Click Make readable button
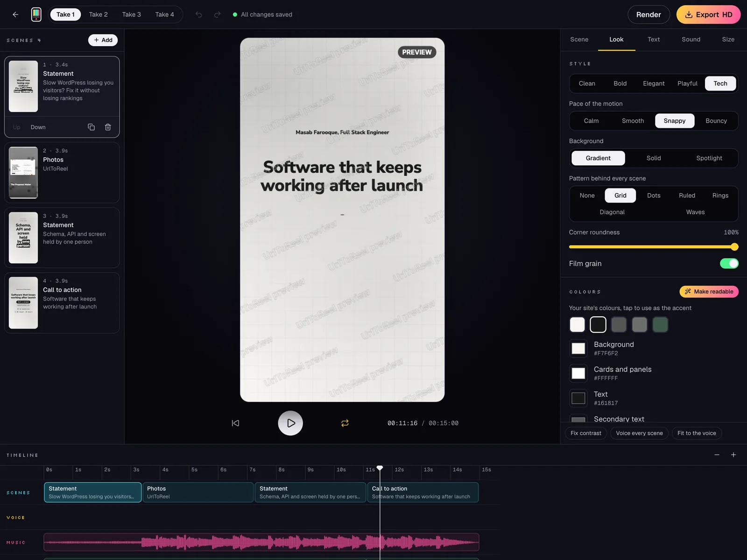 tap(709, 292)
